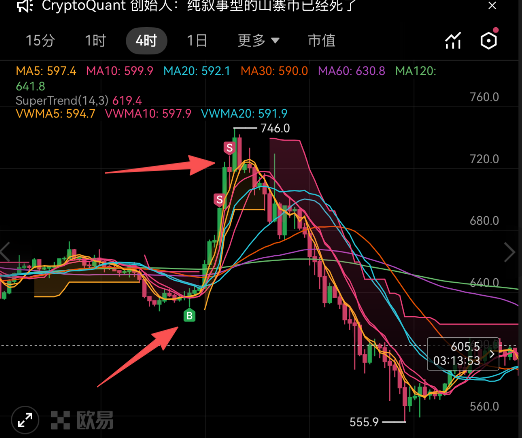Switch to the 15分 timeframe
The height and width of the screenshot is (438, 522).
tap(40, 41)
